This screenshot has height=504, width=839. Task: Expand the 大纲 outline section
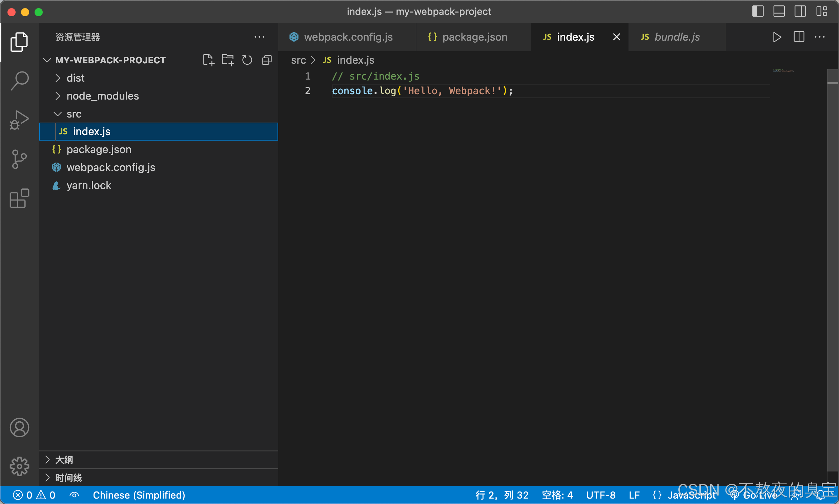coord(64,460)
